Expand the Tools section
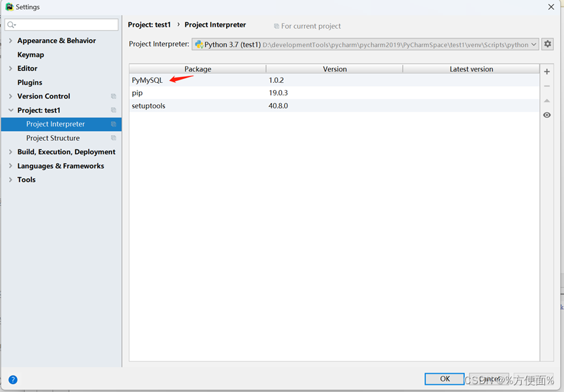The height and width of the screenshot is (392, 564). point(10,179)
